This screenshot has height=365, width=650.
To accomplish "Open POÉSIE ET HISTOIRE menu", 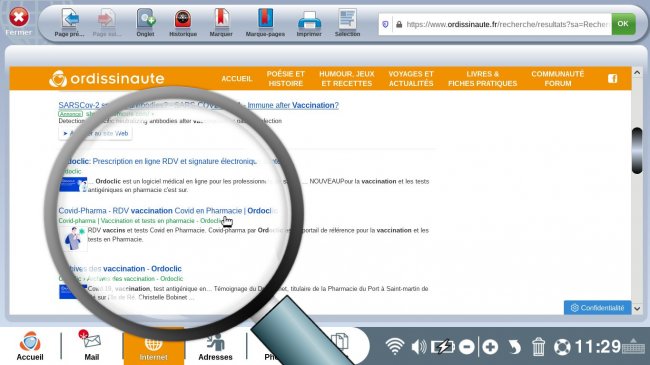I will click(x=286, y=78).
